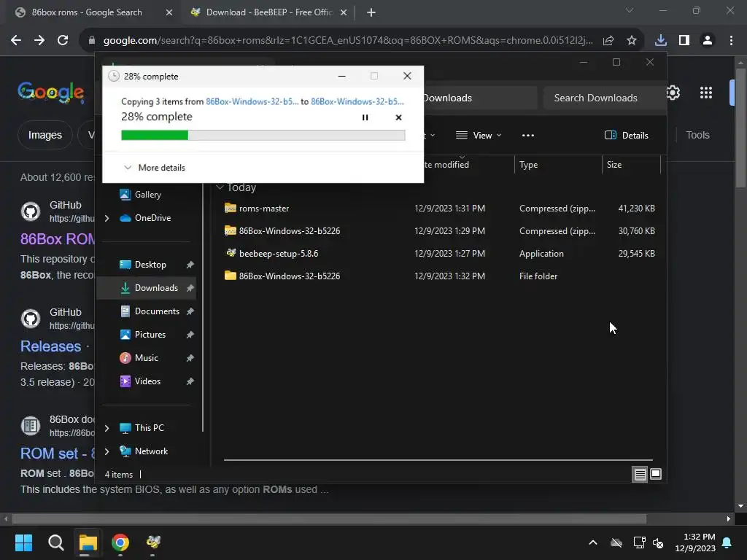Open the source 86Box-Windows-32 link
747x560 pixels.
coord(252,101)
